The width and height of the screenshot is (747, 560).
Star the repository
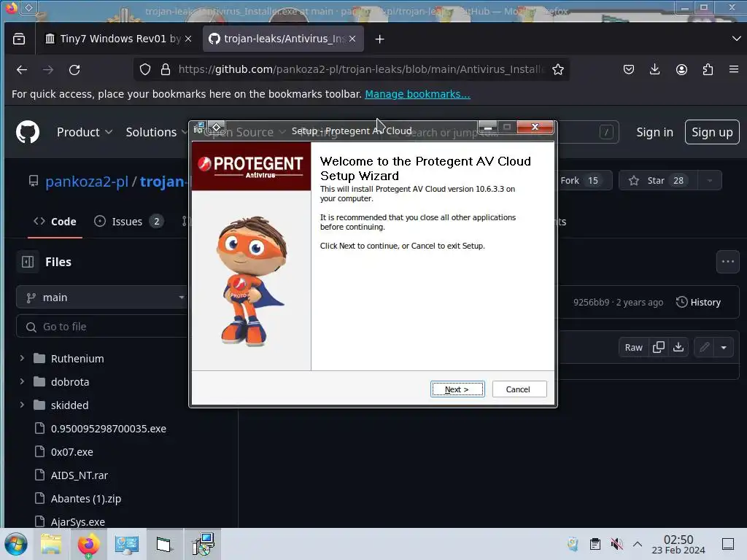coord(658,181)
